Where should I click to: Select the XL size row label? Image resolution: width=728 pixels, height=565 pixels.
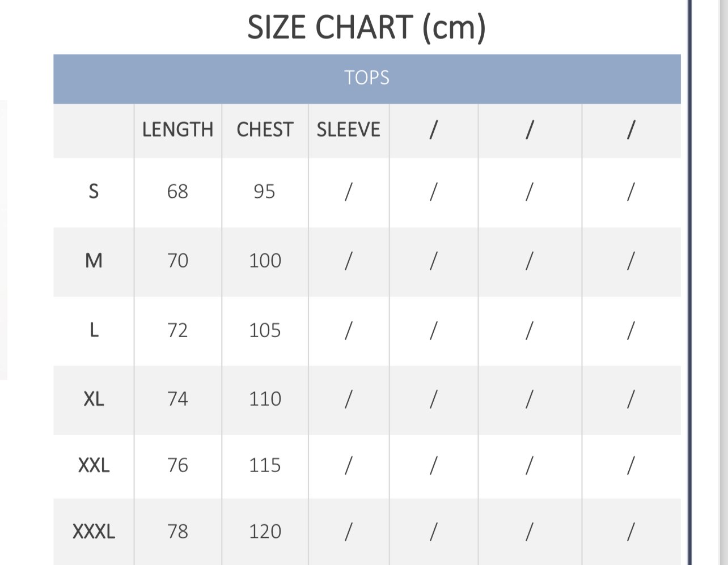pyautogui.click(x=94, y=399)
